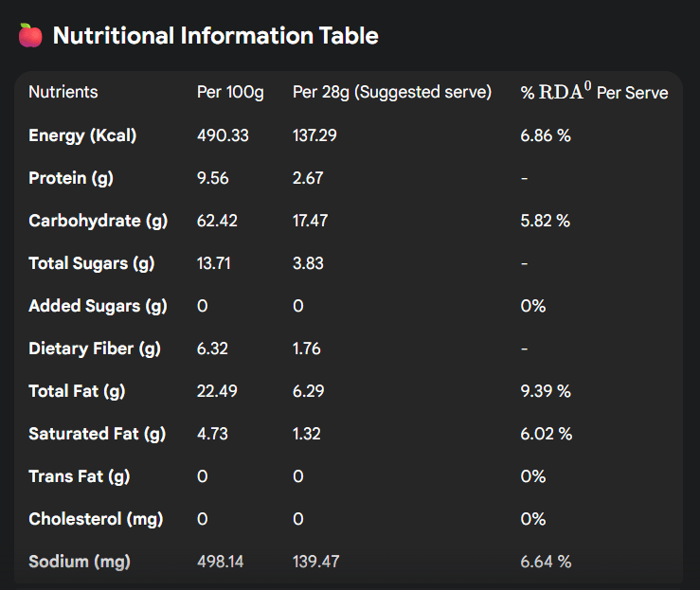Click the red apple icon beside the title
700x590 pixels.
click(30, 36)
